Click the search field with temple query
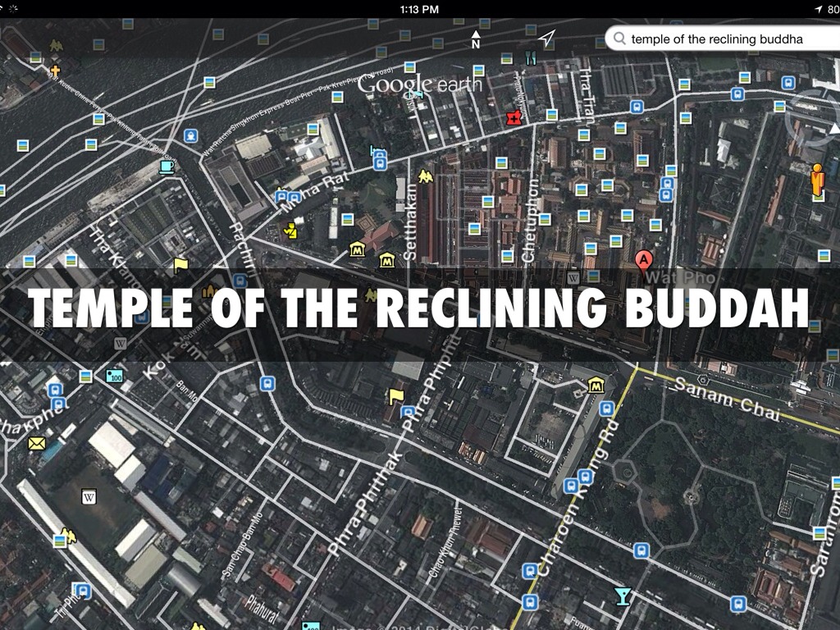Screen dimensions: 840x630 (722, 39)
